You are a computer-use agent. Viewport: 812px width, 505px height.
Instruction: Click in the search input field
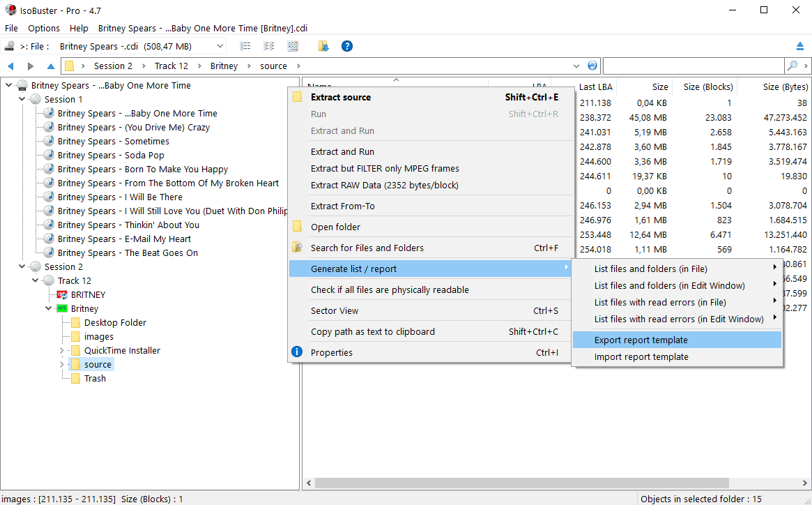[694, 66]
